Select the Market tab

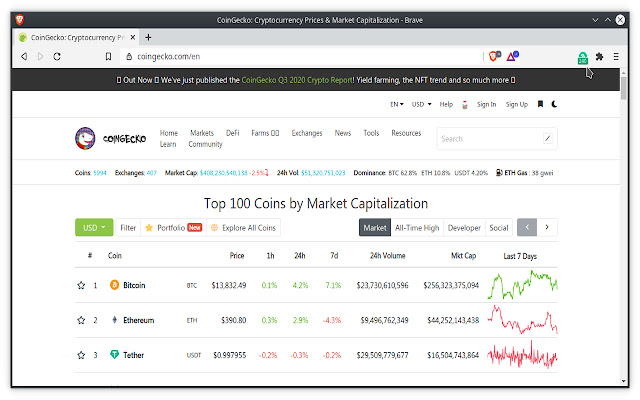[x=375, y=228]
